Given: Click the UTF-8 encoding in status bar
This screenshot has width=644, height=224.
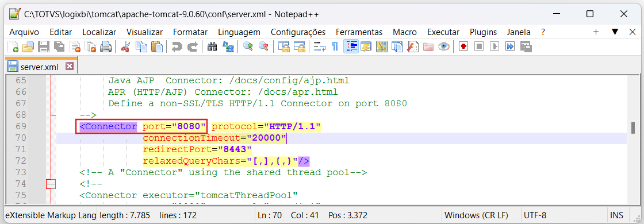Looking at the screenshot, I should point(535,215).
